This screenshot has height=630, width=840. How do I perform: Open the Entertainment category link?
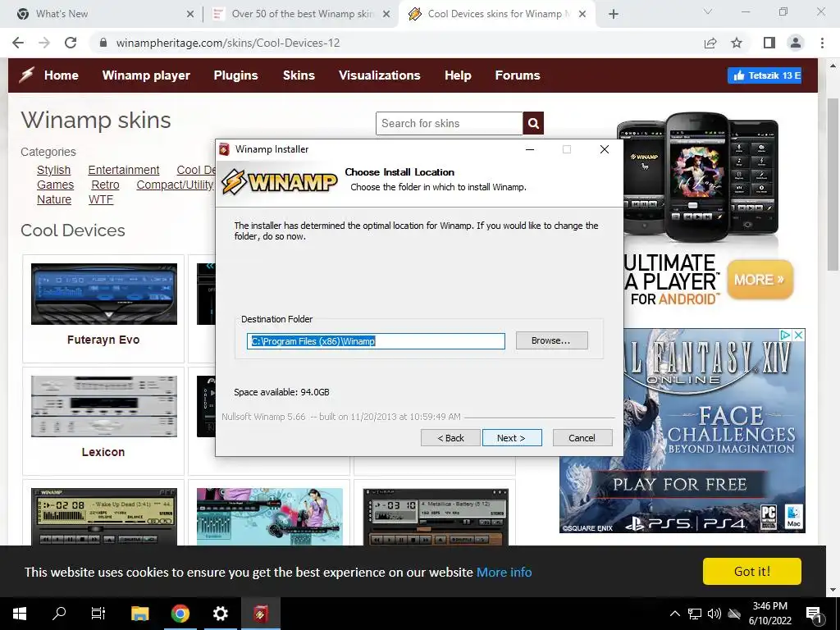(x=124, y=170)
